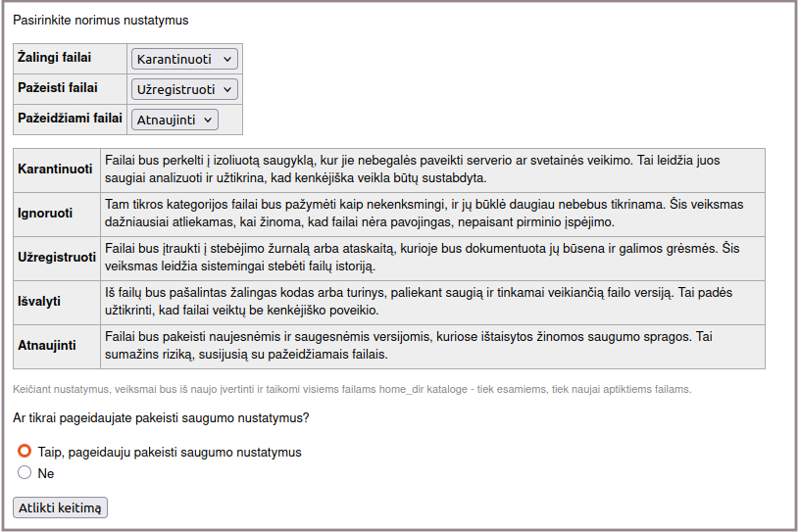Click 'Užregistruoti' term in the description table

coord(57,257)
